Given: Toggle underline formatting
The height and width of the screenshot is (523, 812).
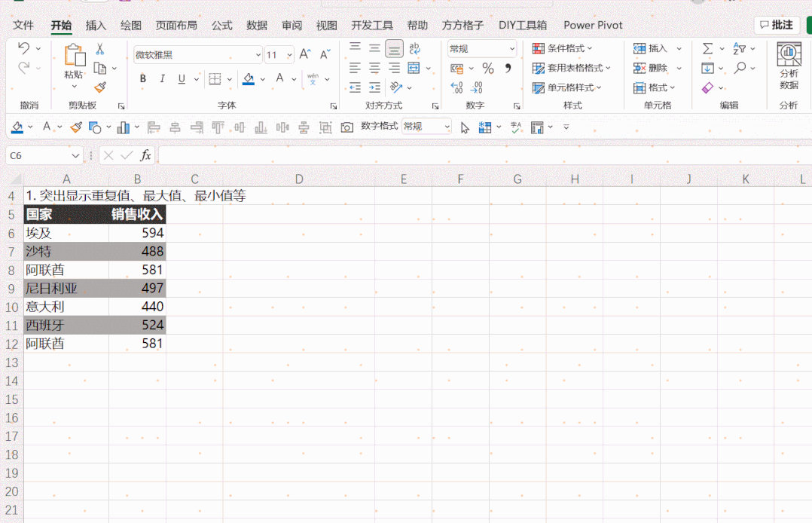Looking at the screenshot, I should point(182,79).
